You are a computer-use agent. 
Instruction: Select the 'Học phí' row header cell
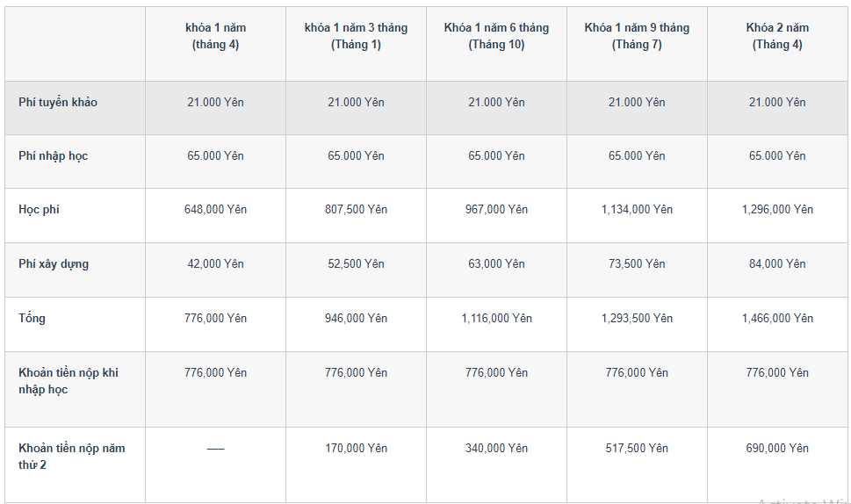[40, 210]
